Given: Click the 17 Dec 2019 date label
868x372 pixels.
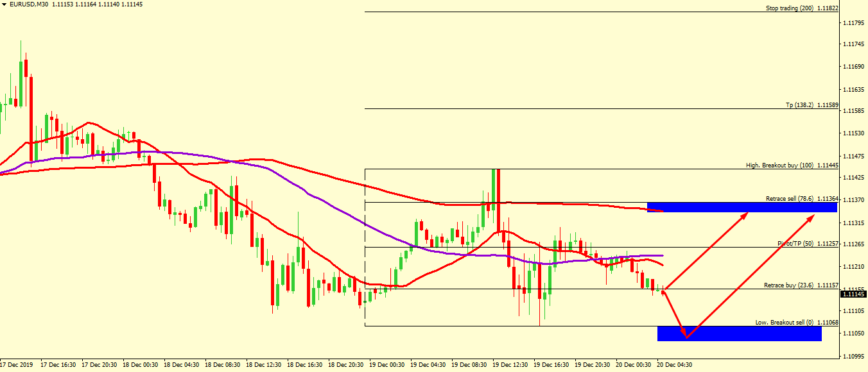Looking at the screenshot, I should [x=18, y=365].
